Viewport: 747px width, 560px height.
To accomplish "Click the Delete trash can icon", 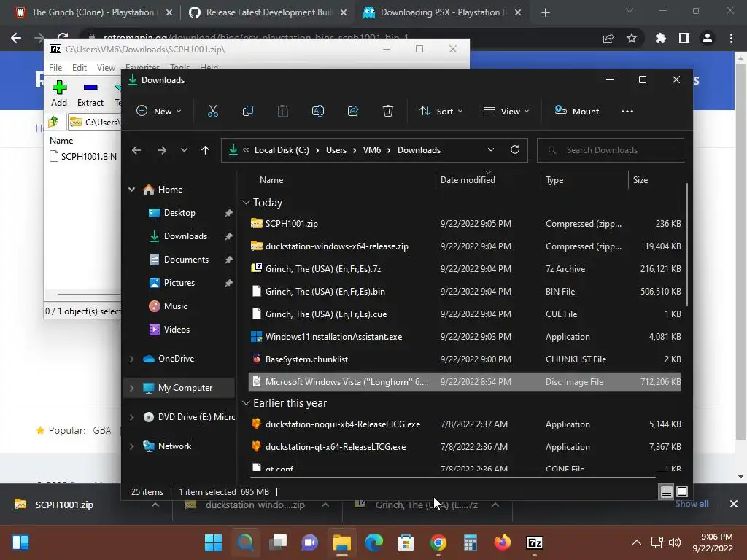I will 388,111.
